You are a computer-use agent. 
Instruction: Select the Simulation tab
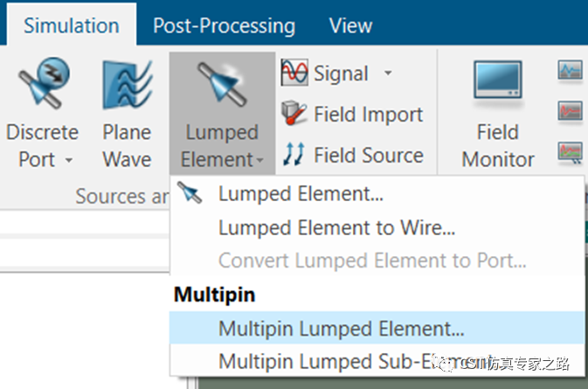72,25
